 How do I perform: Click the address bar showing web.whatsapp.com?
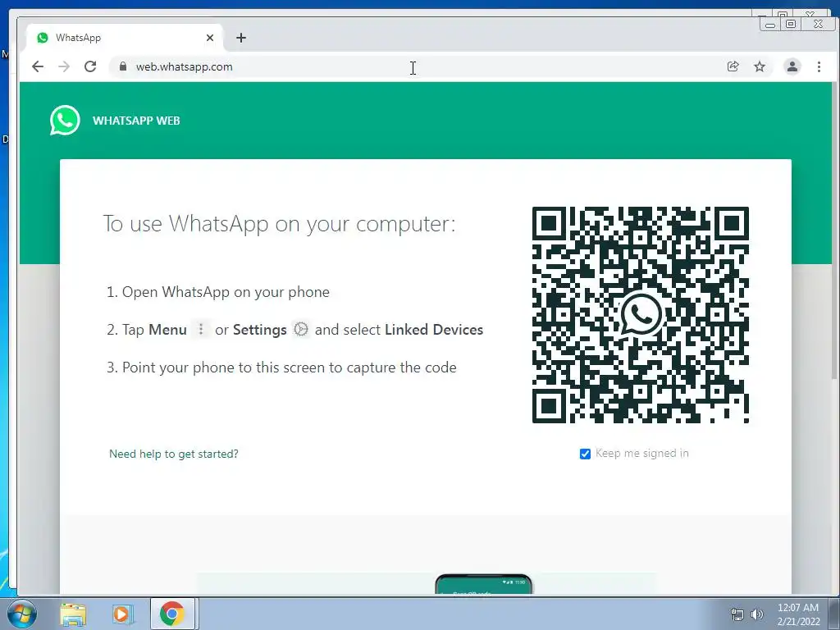pyautogui.click(x=418, y=66)
